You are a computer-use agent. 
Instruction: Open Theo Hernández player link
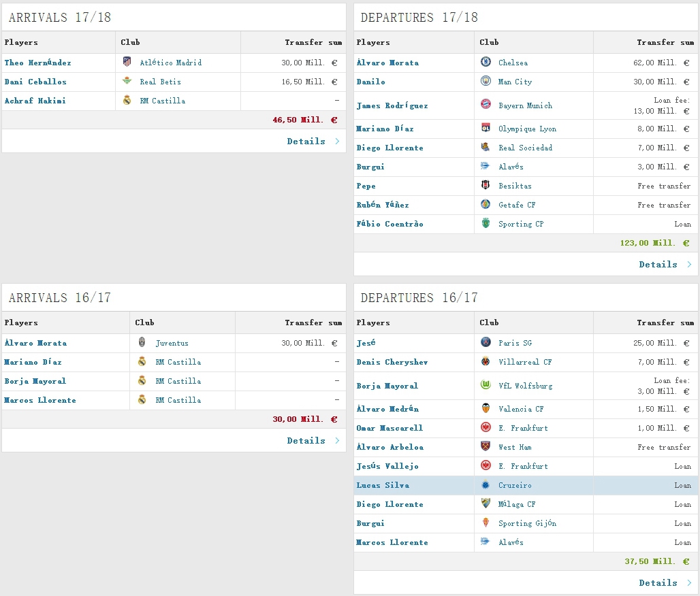(37, 63)
